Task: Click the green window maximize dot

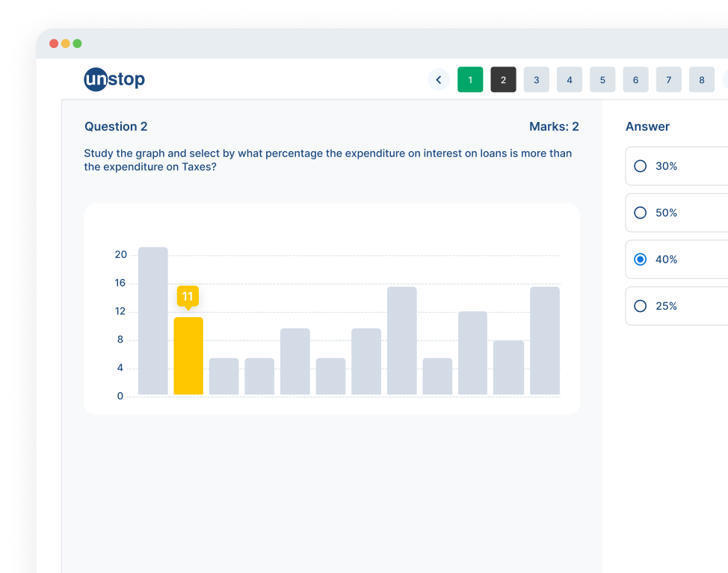Action: pyautogui.click(x=77, y=43)
